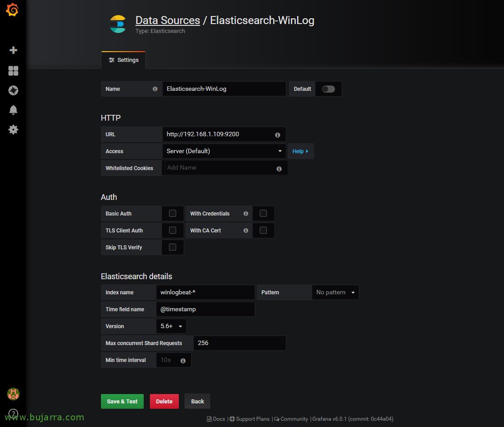The image size is (504, 427).
Task: Click the Whitelisted Cookies Add Name field
Action: tap(225, 168)
